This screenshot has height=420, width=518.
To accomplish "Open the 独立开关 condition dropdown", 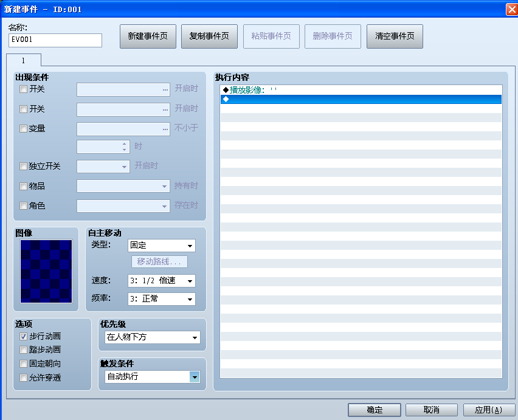I will [x=103, y=167].
